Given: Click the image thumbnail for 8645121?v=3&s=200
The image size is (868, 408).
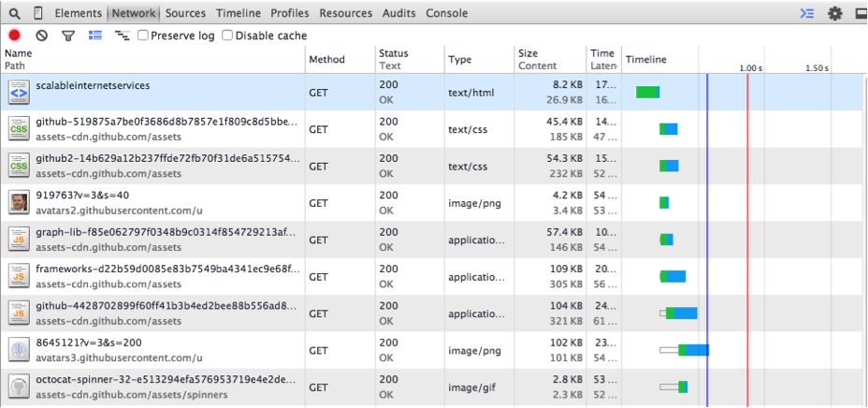Looking at the screenshot, I should coord(19,350).
